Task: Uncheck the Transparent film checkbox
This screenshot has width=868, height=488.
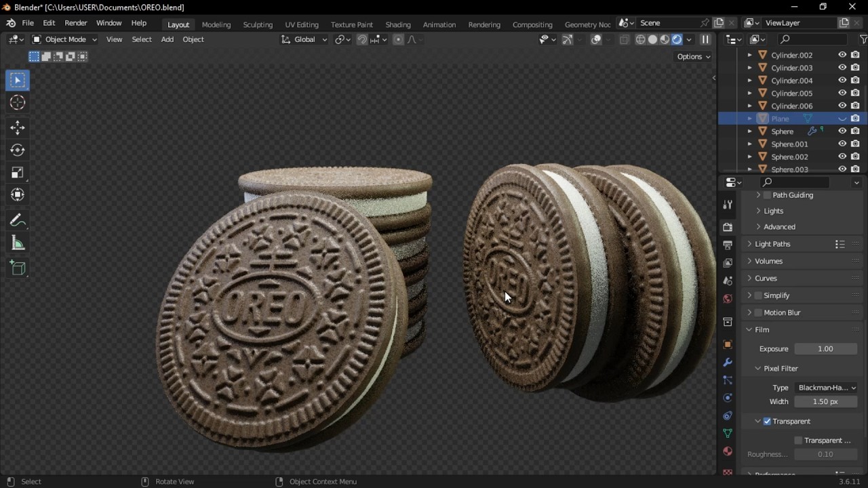Action: click(767, 422)
